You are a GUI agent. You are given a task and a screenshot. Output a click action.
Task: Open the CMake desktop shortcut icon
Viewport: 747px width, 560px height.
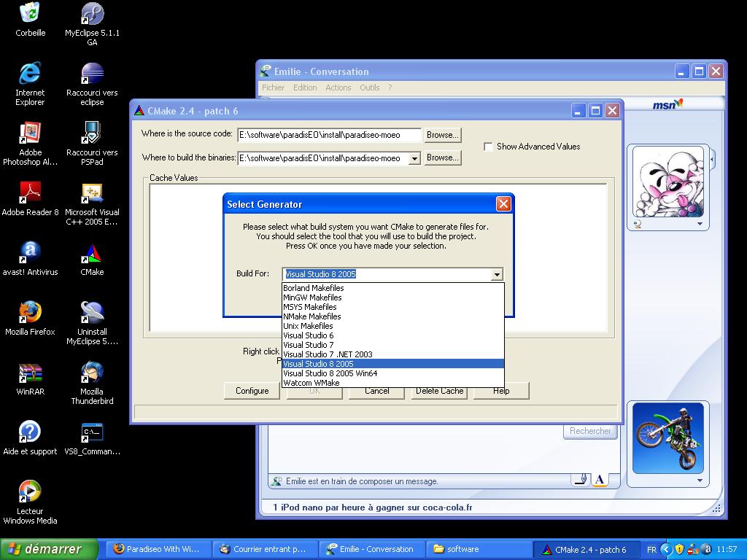pyautogui.click(x=92, y=254)
